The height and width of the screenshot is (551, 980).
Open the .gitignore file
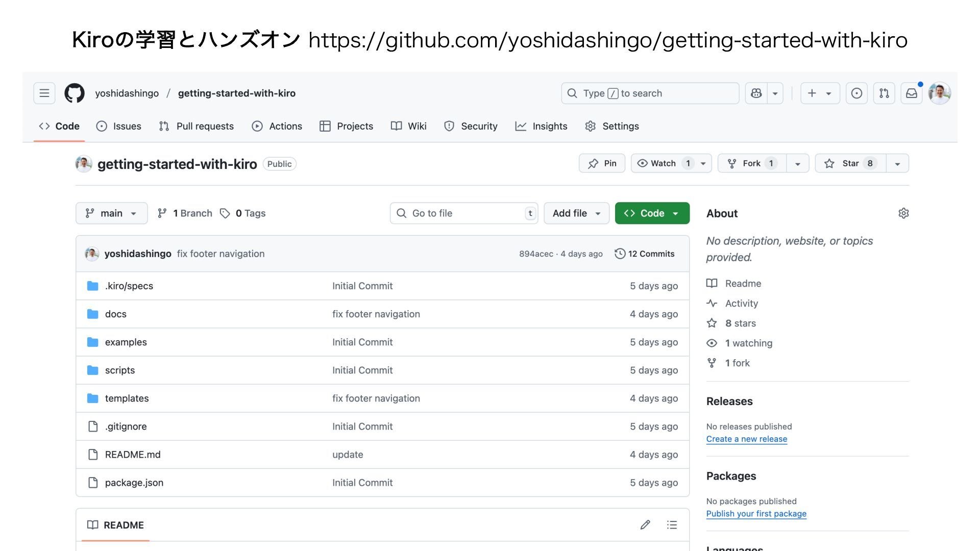126,426
